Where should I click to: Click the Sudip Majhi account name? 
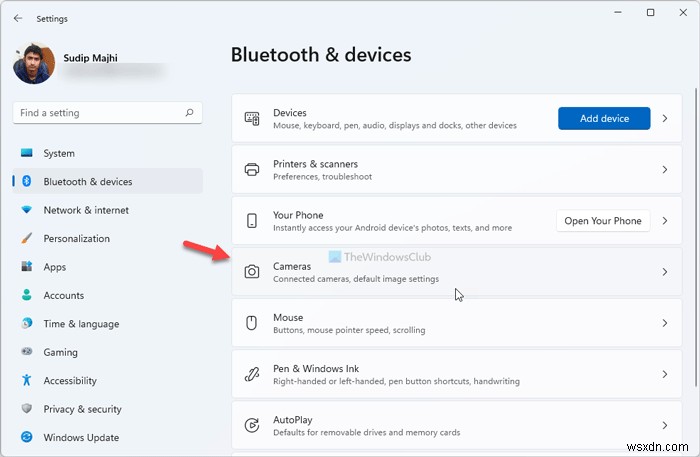(91, 58)
